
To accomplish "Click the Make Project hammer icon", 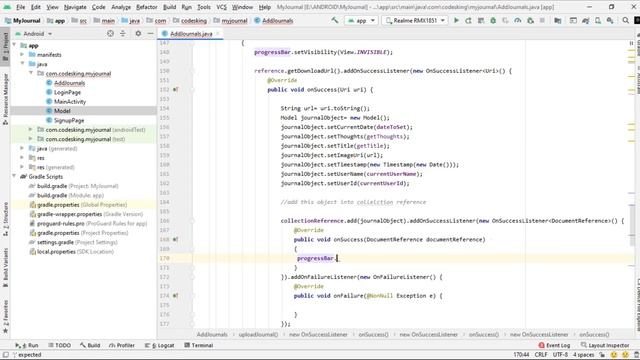I will pyautogui.click(x=335, y=20).
